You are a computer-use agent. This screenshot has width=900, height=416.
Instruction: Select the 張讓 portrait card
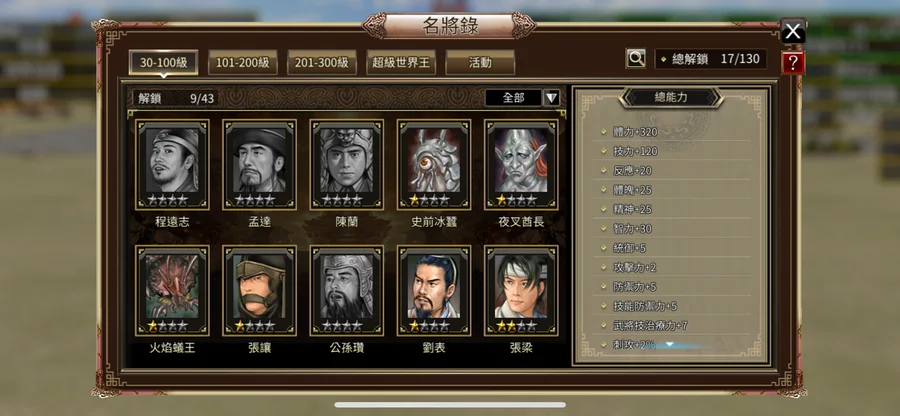click(259, 291)
